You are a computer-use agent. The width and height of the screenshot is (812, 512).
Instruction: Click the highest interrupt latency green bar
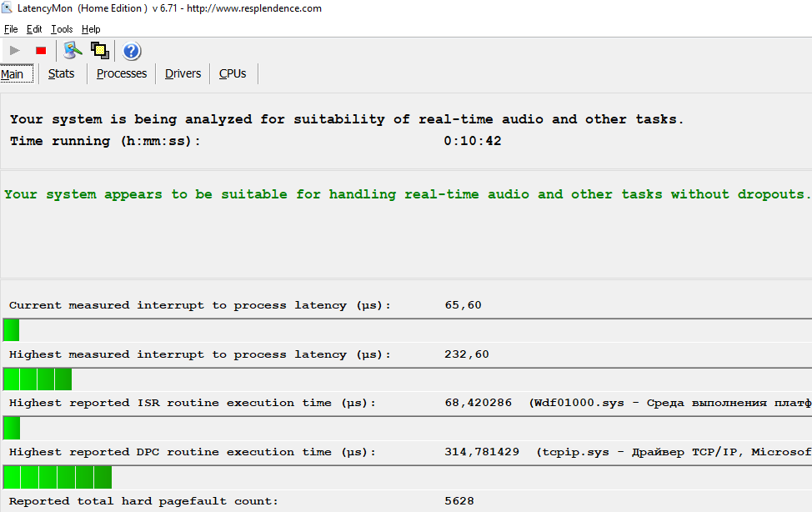38,379
